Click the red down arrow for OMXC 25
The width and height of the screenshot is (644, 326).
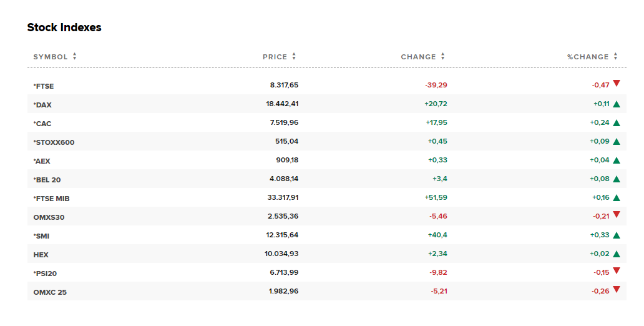617,289
